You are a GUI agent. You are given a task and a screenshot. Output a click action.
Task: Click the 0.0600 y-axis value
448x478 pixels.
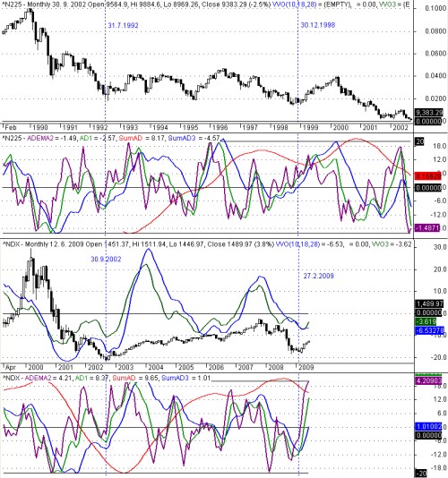(x=435, y=54)
